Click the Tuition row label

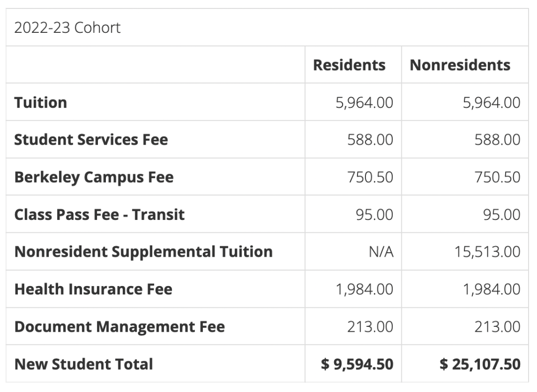41,102
